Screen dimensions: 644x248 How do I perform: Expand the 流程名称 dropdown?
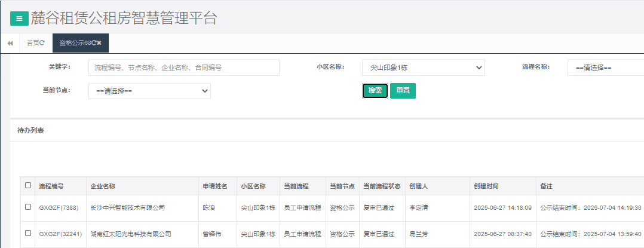(605, 68)
